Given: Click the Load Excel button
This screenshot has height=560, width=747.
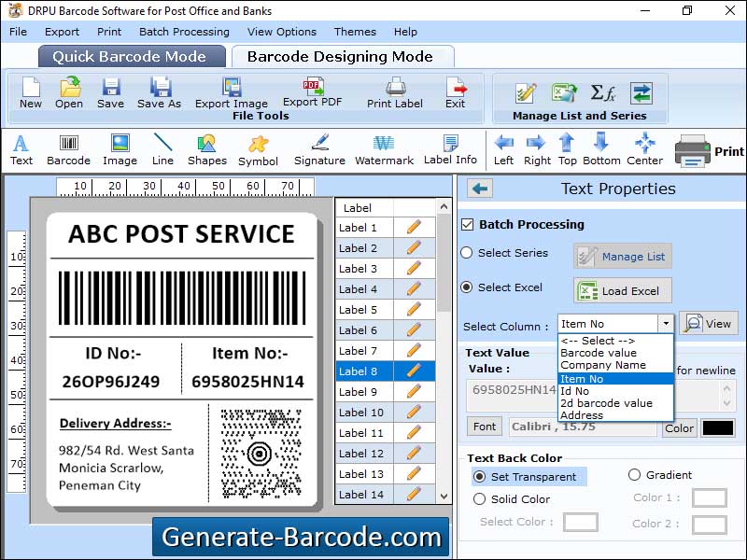Looking at the screenshot, I should point(621,290).
